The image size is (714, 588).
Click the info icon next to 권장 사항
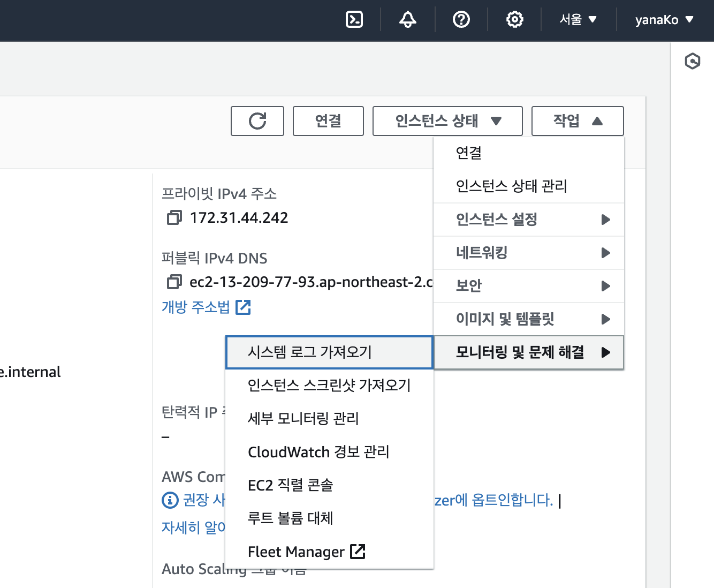point(170,500)
